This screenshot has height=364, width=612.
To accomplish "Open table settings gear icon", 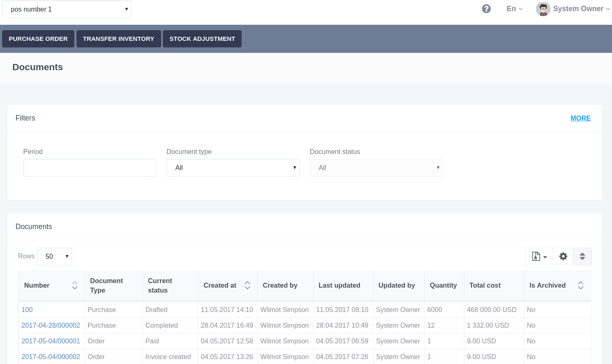I will pyautogui.click(x=563, y=256).
